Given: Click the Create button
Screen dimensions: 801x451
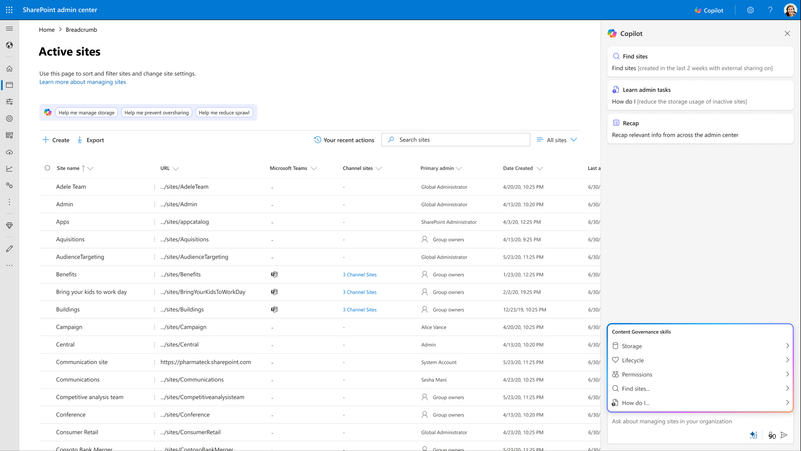Looking at the screenshot, I should [56, 140].
